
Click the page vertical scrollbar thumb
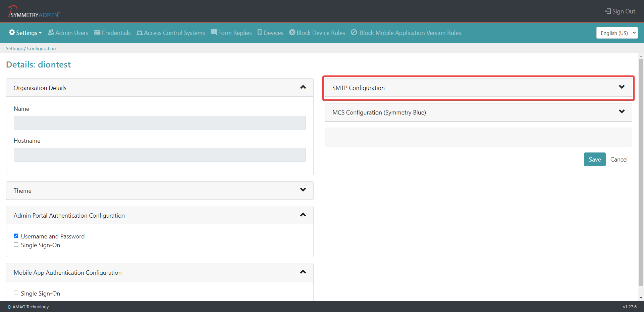[641, 172]
